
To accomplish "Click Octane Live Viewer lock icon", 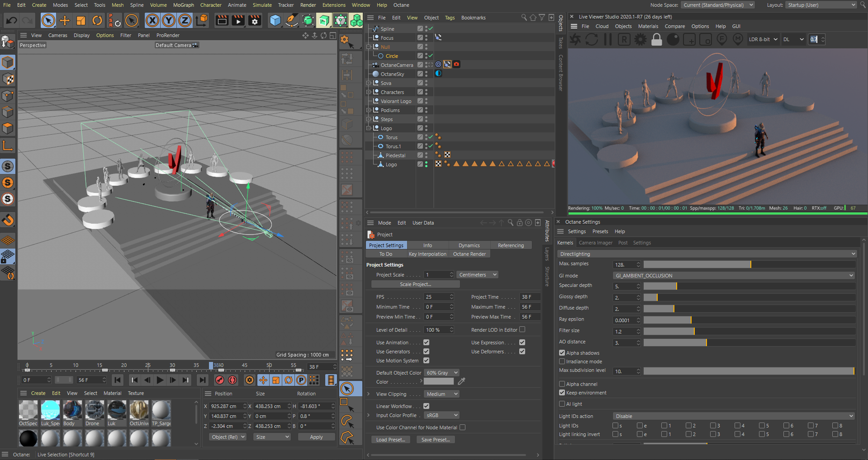I will [657, 40].
